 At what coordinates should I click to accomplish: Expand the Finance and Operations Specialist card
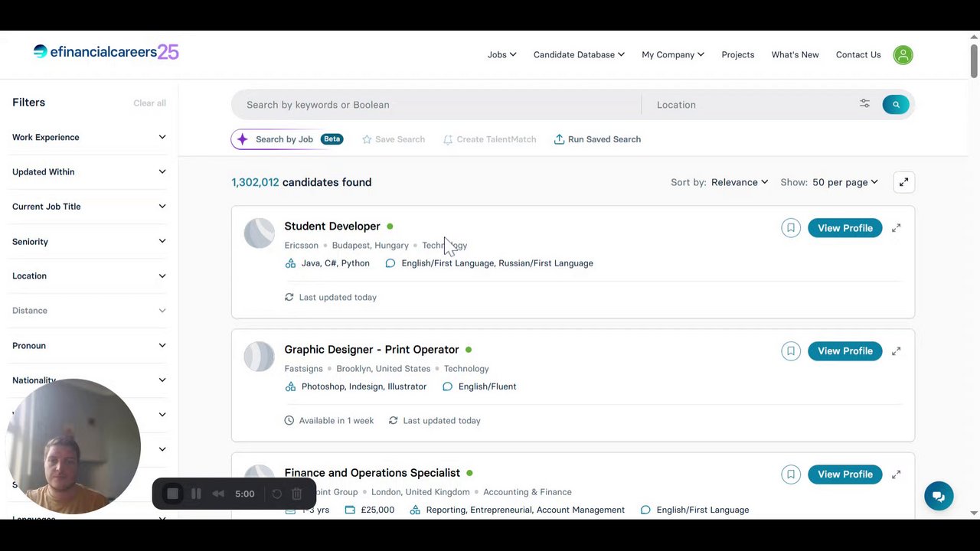point(896,474)
